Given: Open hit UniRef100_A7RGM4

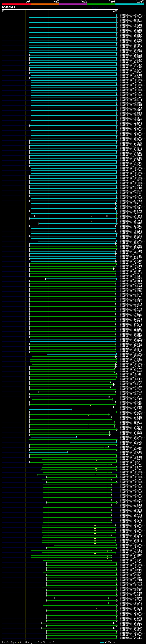Looking at the screenshot, I should (131, 75).
